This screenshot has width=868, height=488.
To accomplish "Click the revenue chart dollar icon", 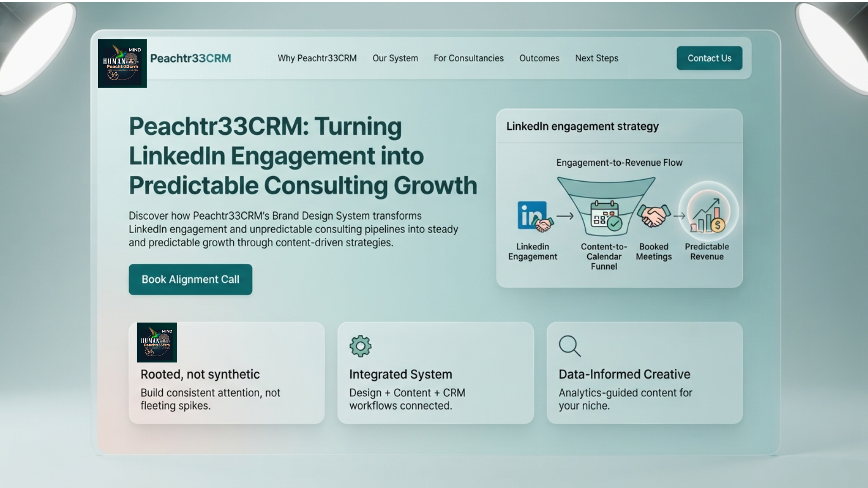I will coord(708,215).
